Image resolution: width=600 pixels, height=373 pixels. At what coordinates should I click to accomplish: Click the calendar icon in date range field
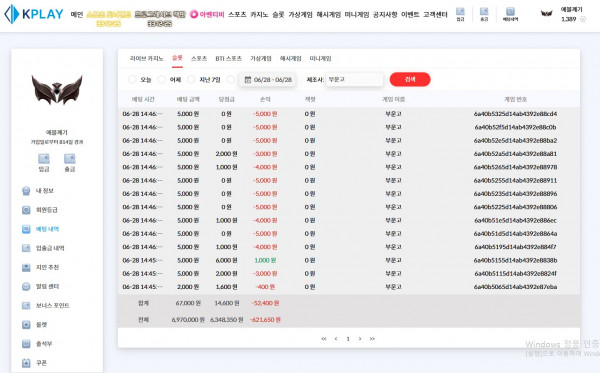click(248, 80)
